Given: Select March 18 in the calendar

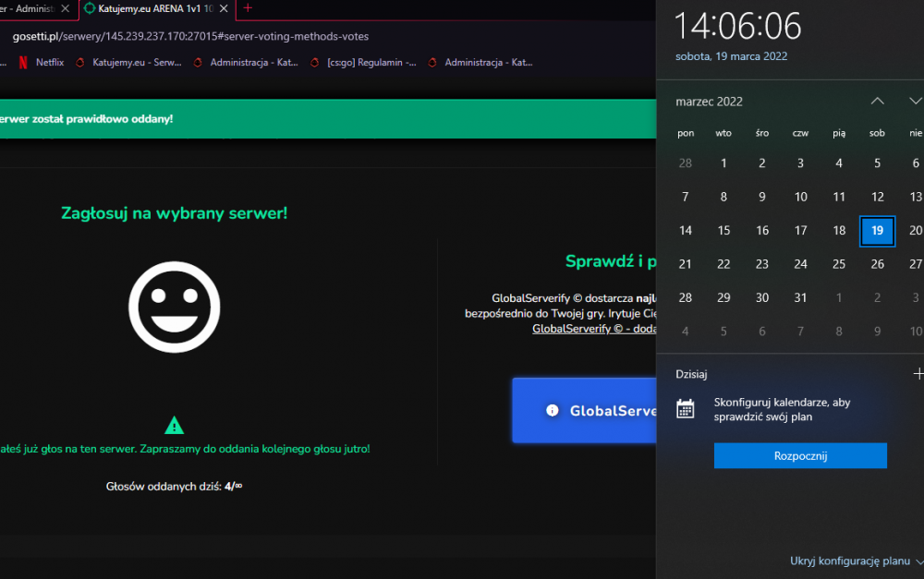Looking at the screenshot, I should pos(839,230).
